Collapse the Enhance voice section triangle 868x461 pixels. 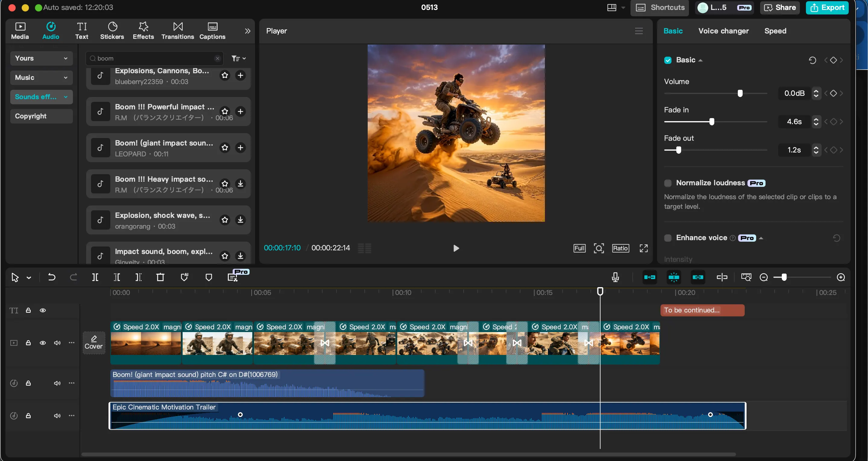[x=761, y=238]
